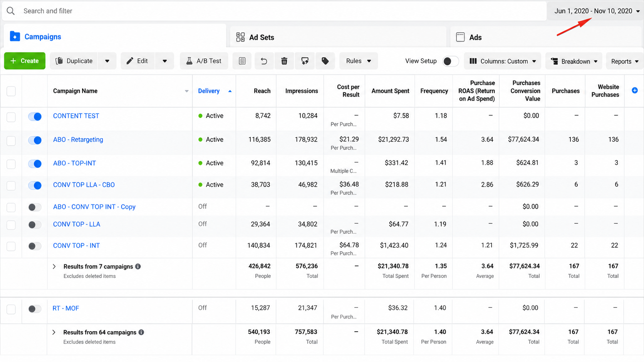Open the Columns: Custom dropdown
644x362 pixels.
[x=503, y=61]
